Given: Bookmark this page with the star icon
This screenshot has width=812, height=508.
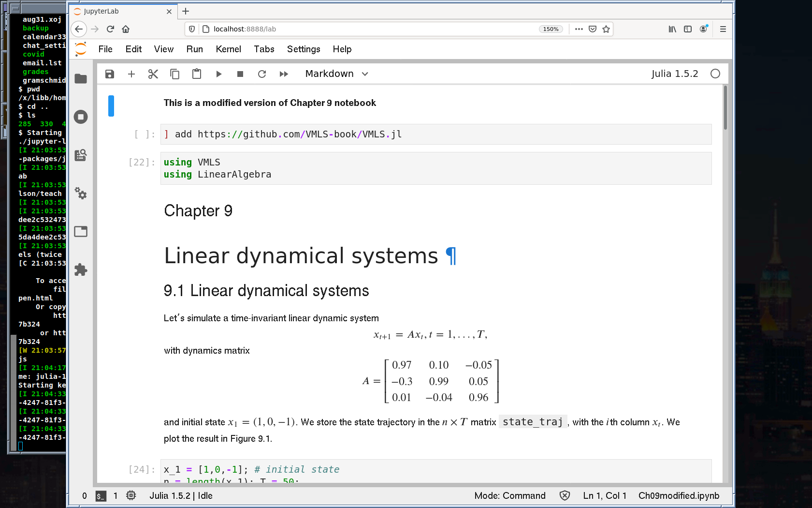Looking at the screenshot, I should [606, 29].
